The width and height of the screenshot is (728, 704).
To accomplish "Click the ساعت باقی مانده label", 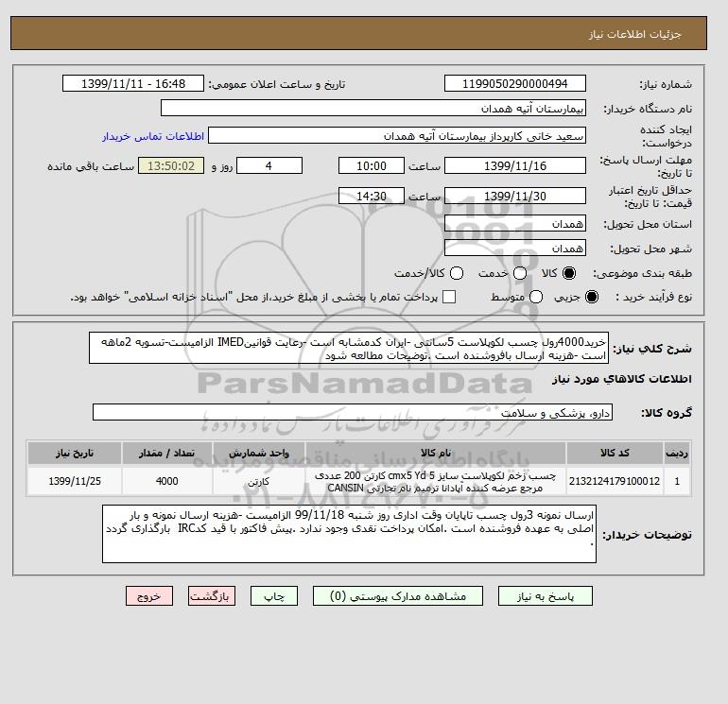I will click(x=91, y=166).
